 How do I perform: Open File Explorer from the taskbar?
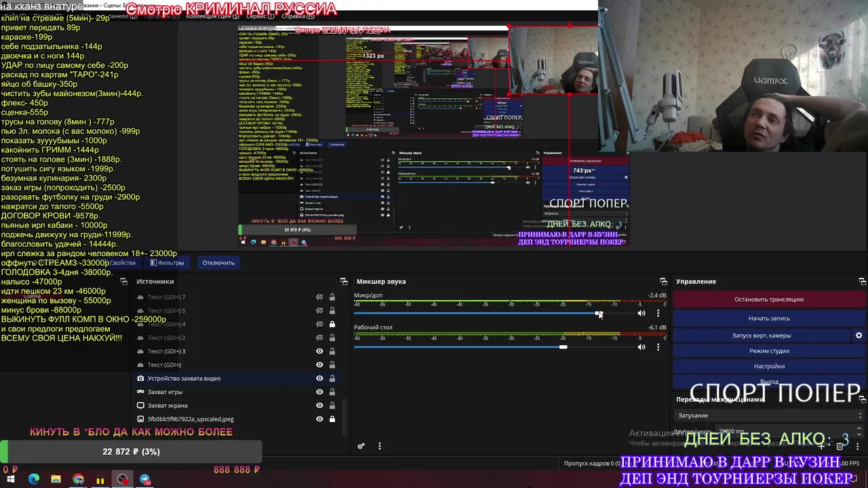pos(56,479)
